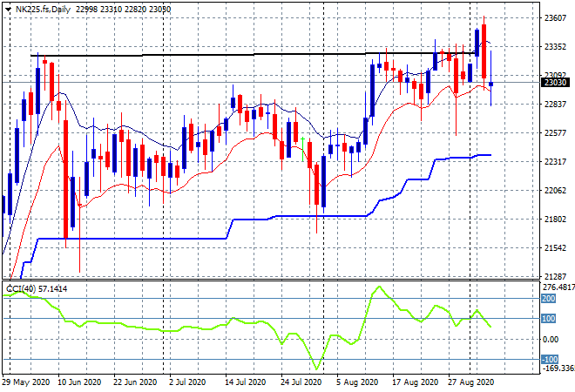Click the CCI 100 level label
The height and width of the screenshot is (392, 575).
549,319
